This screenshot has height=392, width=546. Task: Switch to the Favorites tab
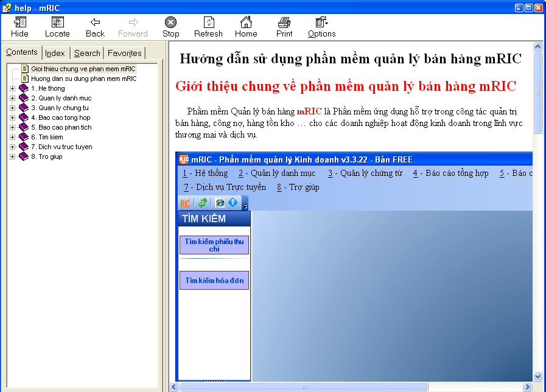click(x=124, y=54)
